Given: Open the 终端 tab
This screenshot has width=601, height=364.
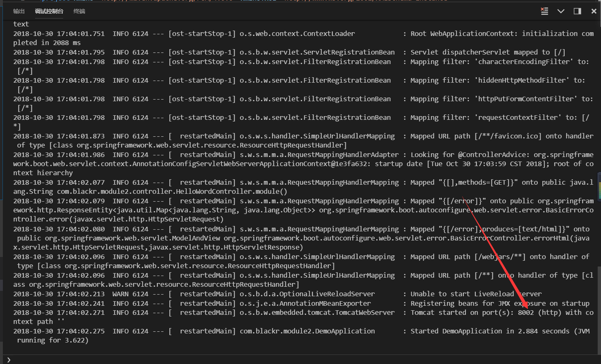Looking at the screenshot, I should point(79,11).
